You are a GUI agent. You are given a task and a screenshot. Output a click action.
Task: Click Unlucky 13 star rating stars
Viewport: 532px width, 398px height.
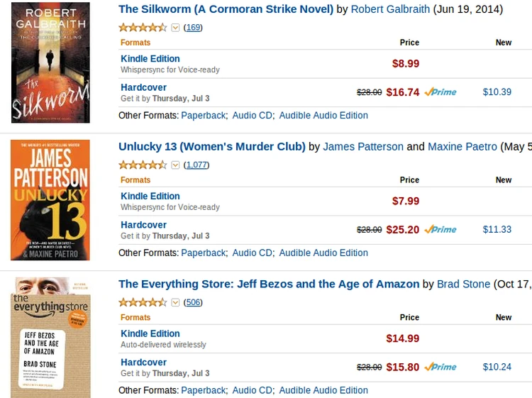[143, 165]
